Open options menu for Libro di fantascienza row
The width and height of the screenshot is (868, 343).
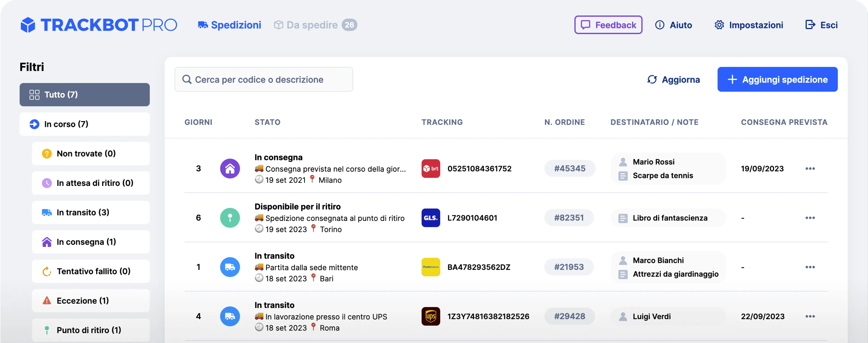810,218
